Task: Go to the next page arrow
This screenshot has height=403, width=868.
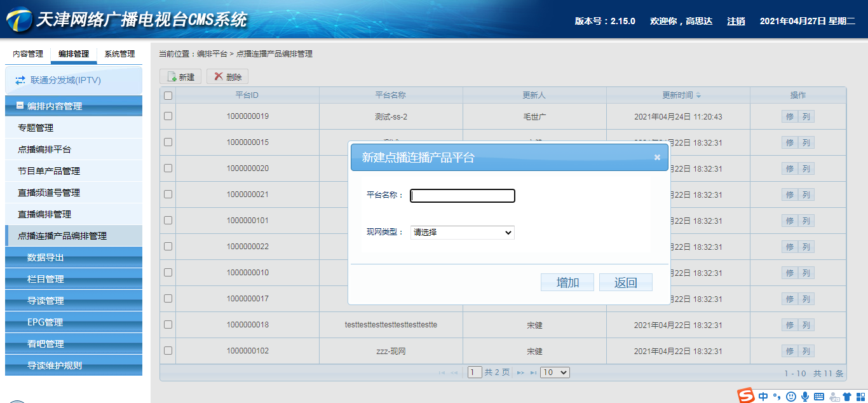Action: 520,373
